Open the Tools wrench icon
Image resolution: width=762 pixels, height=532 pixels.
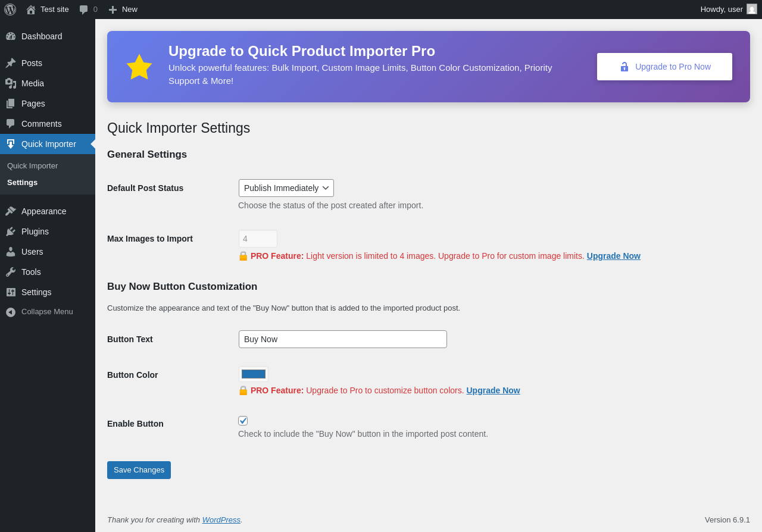coord(11,272)
